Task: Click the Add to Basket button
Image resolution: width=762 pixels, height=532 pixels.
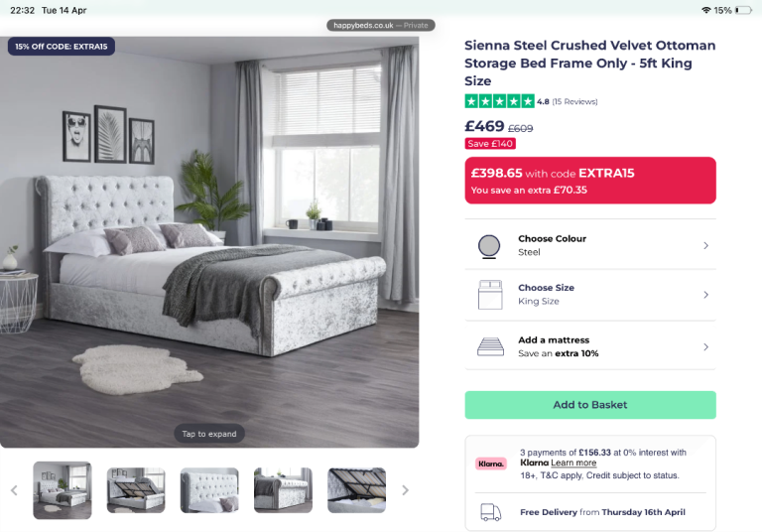Action: click(x=590, y=405)
